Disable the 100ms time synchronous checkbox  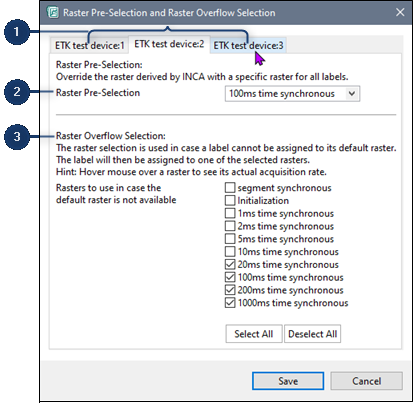[x=230, y=277]
